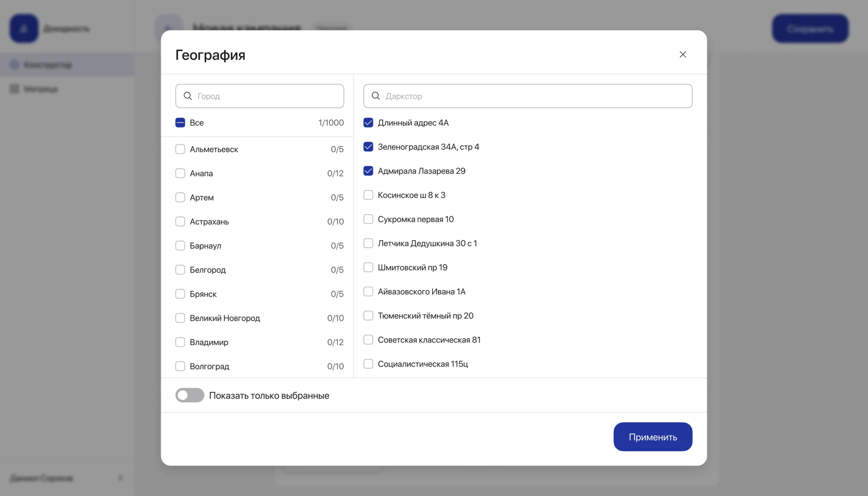Check Шмитовский пр 19 darkstore
Image resolution: width=868 pixels, height=496 pixels.
(x=368, y=267)
